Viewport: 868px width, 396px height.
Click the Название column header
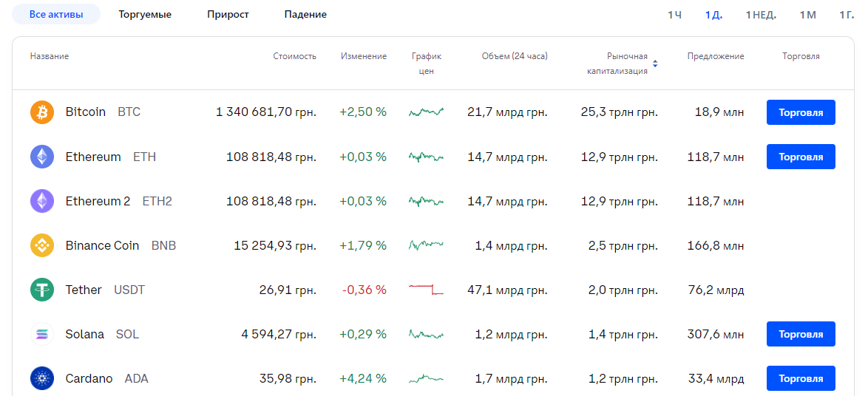50,56
